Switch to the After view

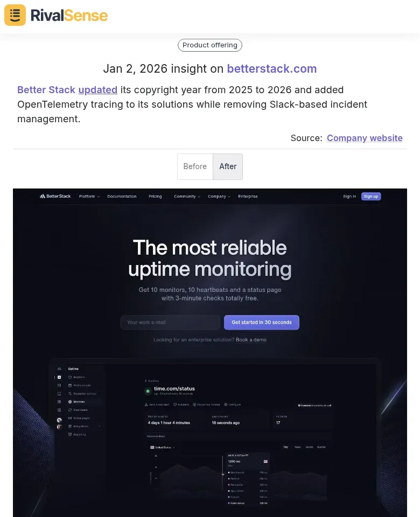coord(228,166)
